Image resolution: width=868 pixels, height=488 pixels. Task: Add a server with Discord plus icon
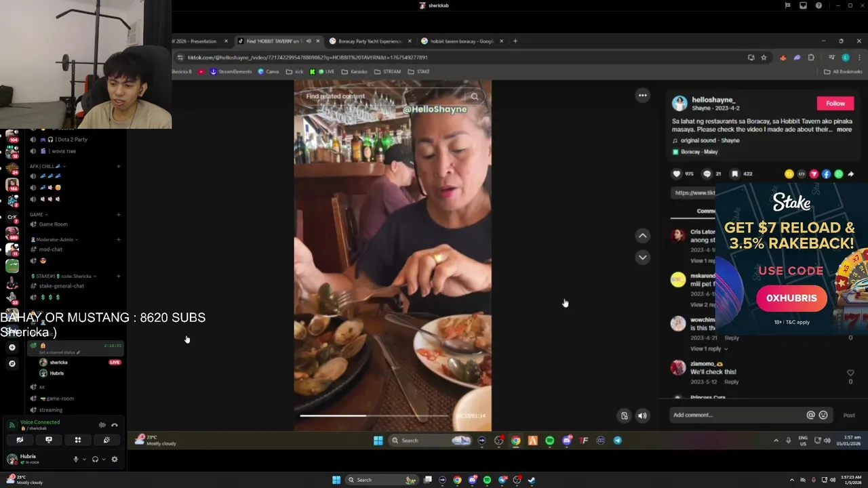[x=12, y=347]
